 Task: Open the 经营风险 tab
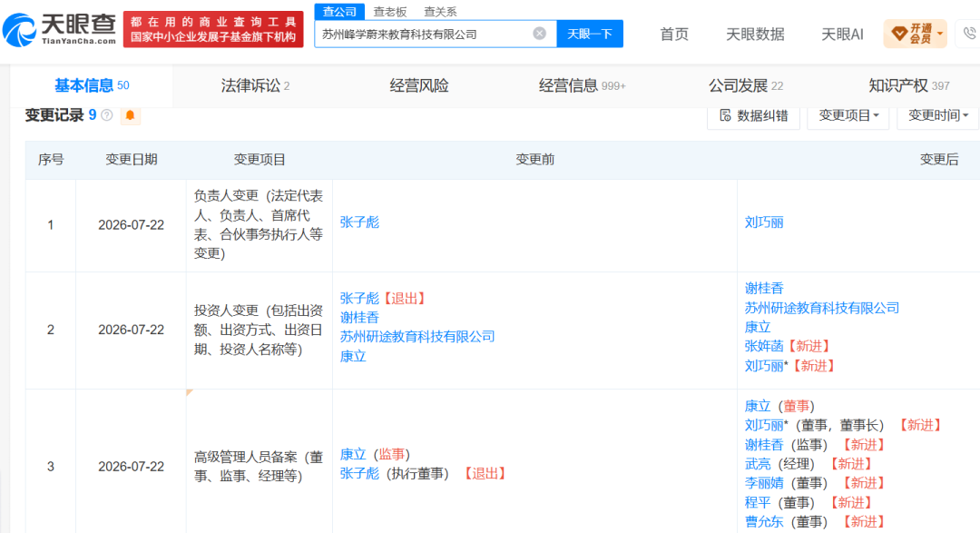click(418, 85)
